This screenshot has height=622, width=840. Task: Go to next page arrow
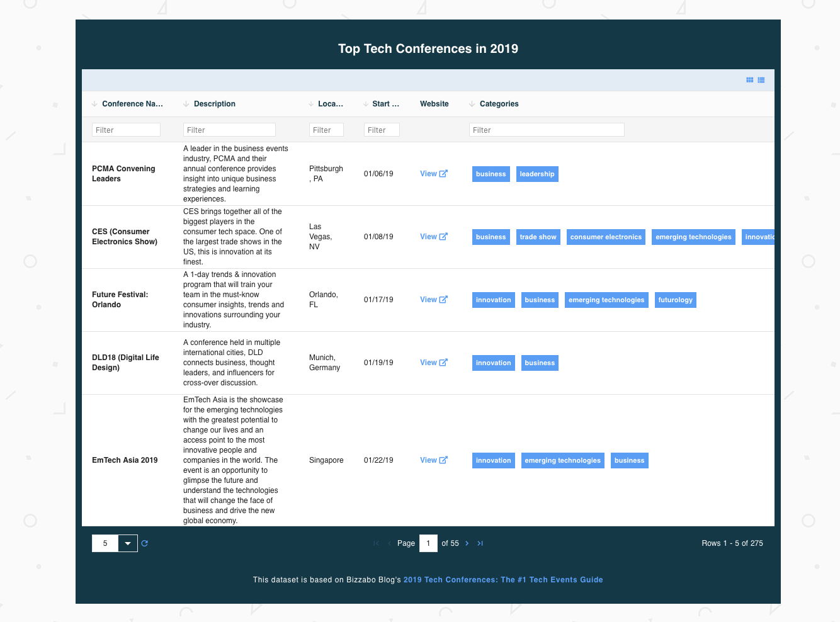click(467, 543)
